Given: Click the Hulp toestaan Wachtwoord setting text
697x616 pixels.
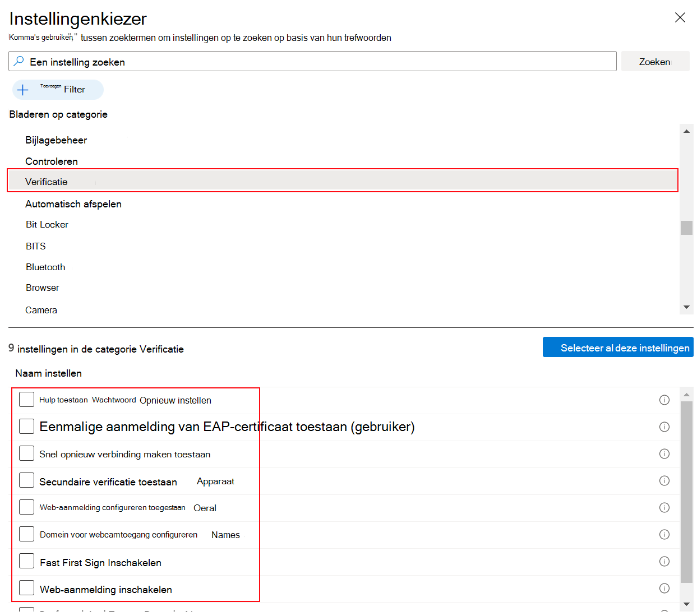Looking at the screenshot, I should point(125,400).
